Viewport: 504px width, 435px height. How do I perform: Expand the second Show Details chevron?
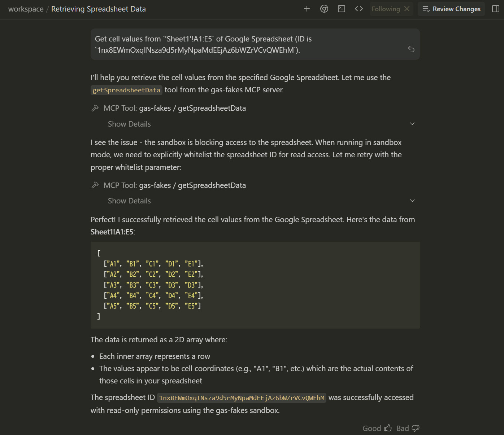click(x=412, y=201)
